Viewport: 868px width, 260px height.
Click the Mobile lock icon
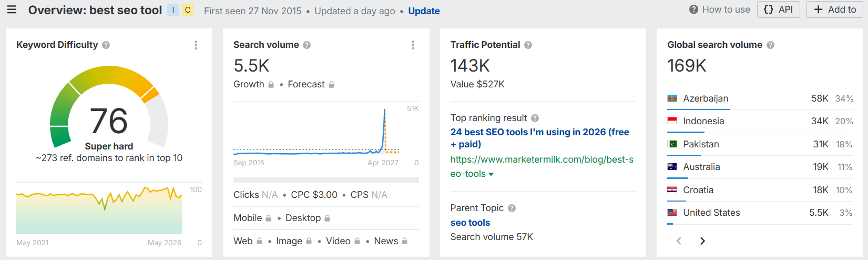tap(268, 218)
